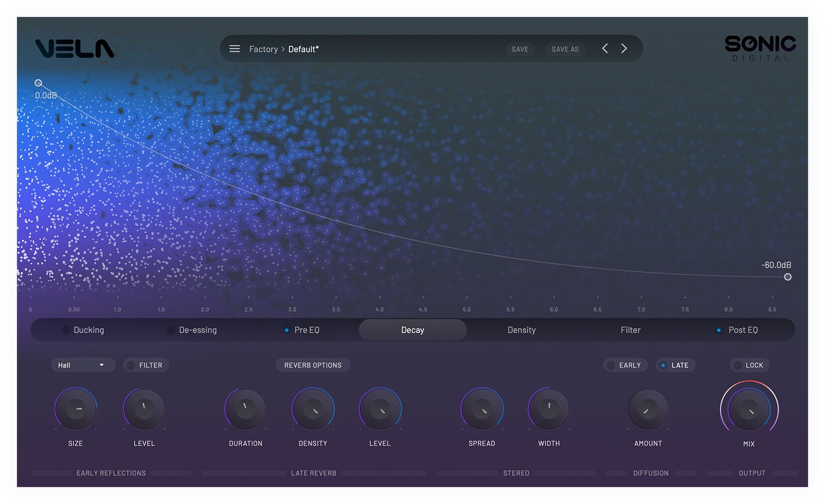Click the VELA logo

(x=75, y=49)
